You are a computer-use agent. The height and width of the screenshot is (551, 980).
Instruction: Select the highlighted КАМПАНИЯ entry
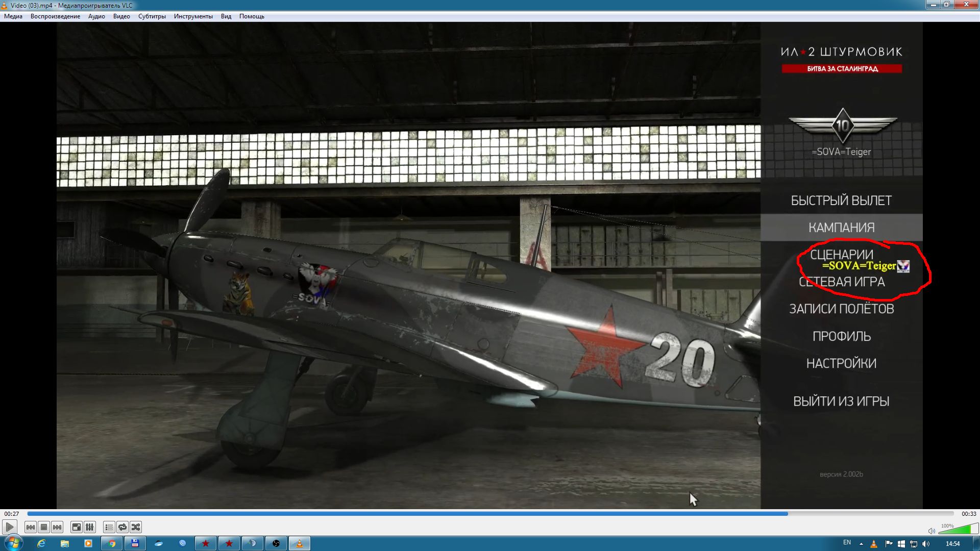(x=841, y=228)
